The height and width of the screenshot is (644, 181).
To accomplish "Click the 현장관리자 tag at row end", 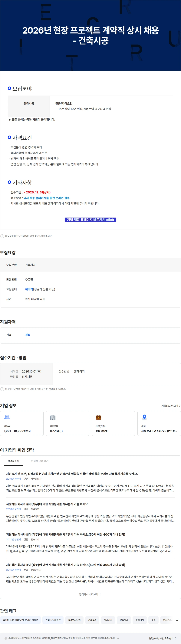I will click(167, 620).
